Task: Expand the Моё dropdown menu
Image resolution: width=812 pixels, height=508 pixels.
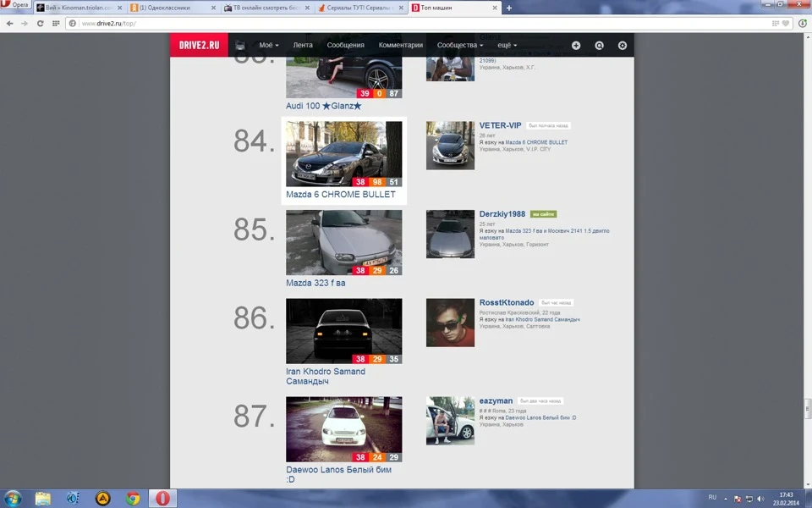Action: (269, 45)
